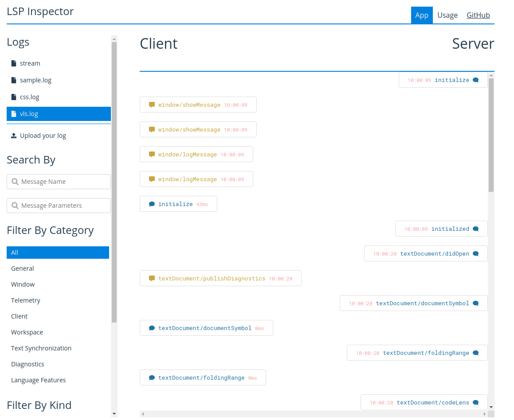Click the sidebar scrollbar down arrow
Image resolution: width=514 pixels, height=420 pixels.
[x=114, y=414]
